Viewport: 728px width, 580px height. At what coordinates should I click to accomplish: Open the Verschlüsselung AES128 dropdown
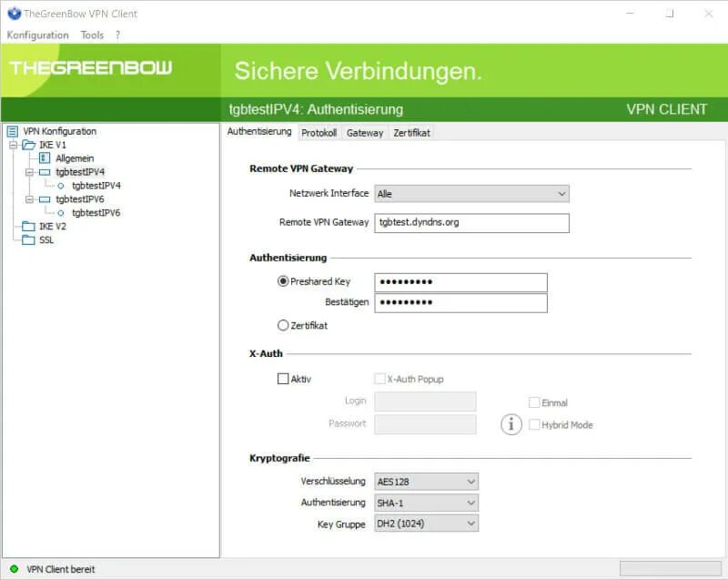pyautogui.click(x=426, y=482)
